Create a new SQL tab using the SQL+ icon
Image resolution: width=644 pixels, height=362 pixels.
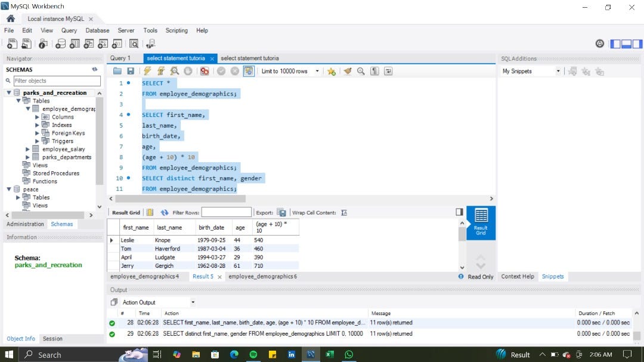[x=13, y=43]
